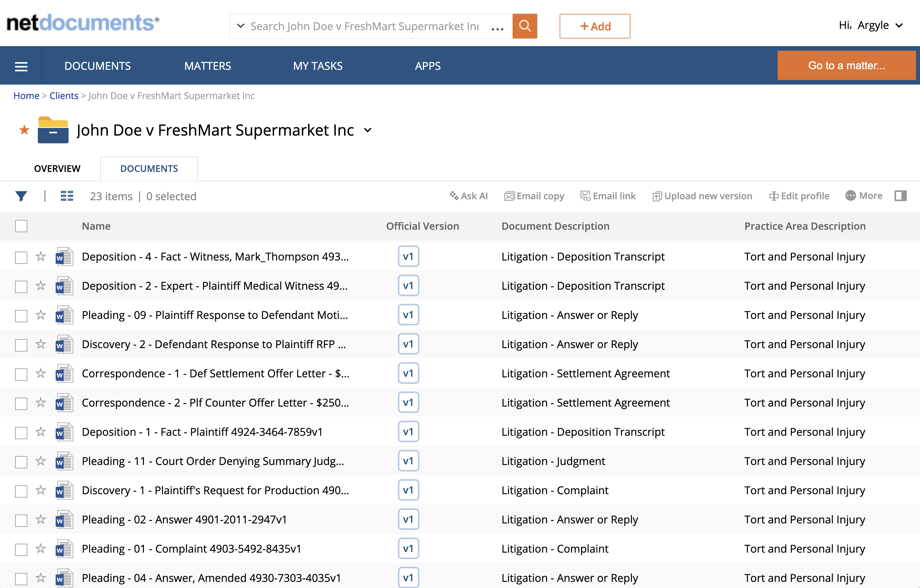Type in the search field
The height and width of the screenshot is (588, 920).
tap(363, 26)
